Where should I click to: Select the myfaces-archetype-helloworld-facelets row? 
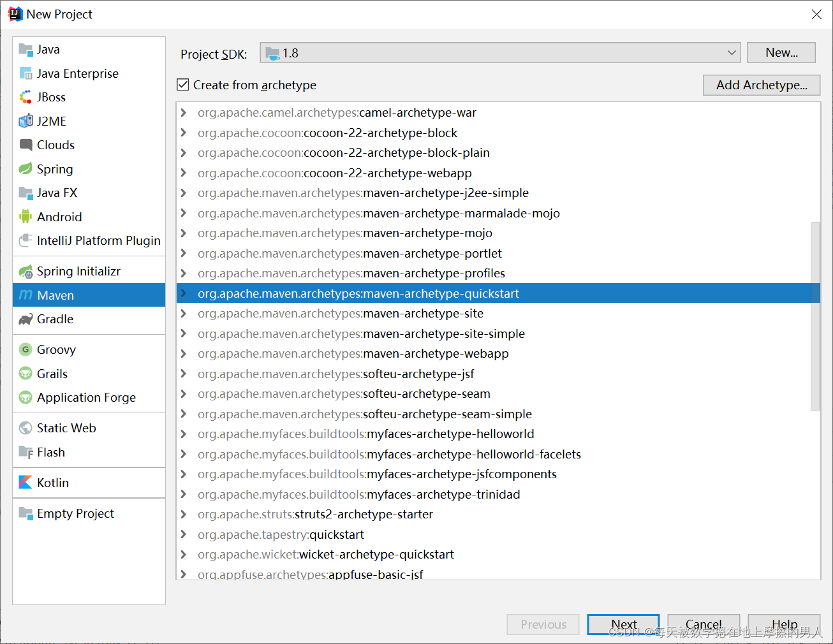click(x=498, y=454)
